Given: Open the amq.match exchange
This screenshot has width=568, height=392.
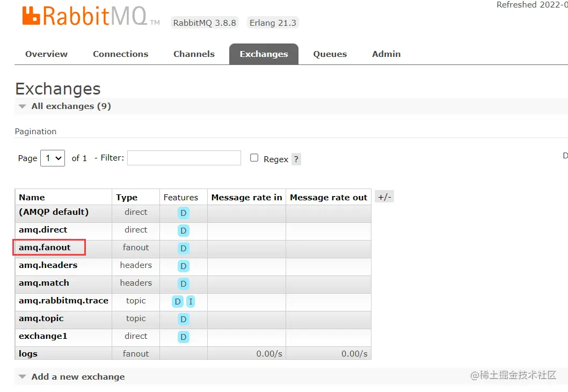Looking at the screenshot, I should click(x=44, y=283).
